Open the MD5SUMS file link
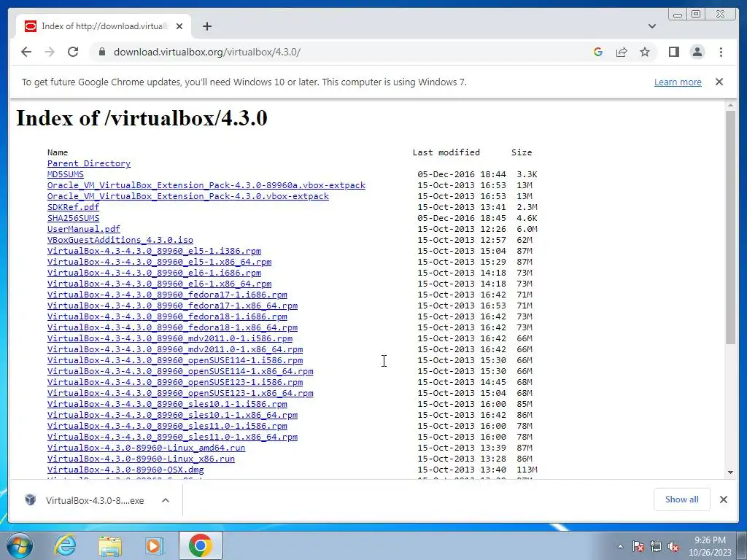This screenshot has height=560, width=747. coord(65,174)
